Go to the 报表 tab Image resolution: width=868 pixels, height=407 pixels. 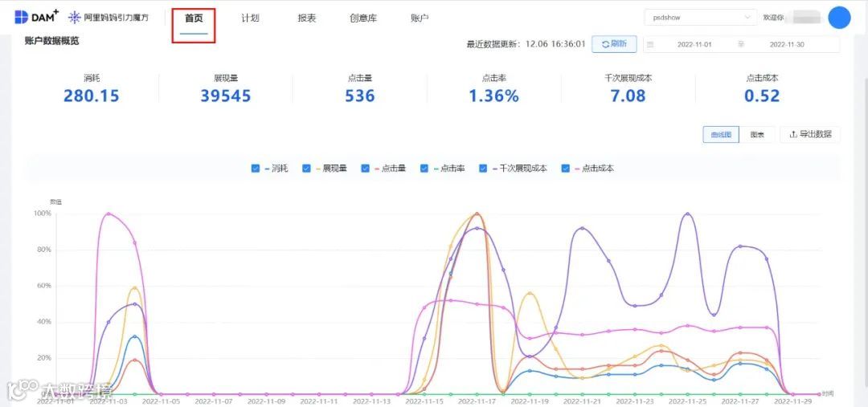point(307,18)
